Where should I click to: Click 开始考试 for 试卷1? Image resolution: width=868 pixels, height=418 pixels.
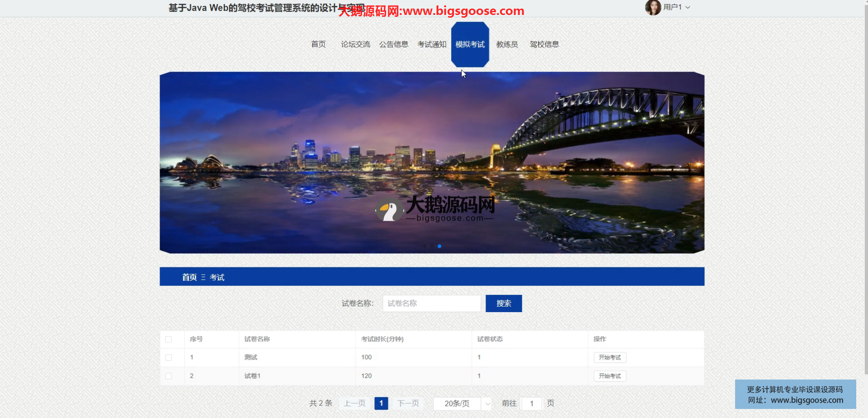(609, 376)
